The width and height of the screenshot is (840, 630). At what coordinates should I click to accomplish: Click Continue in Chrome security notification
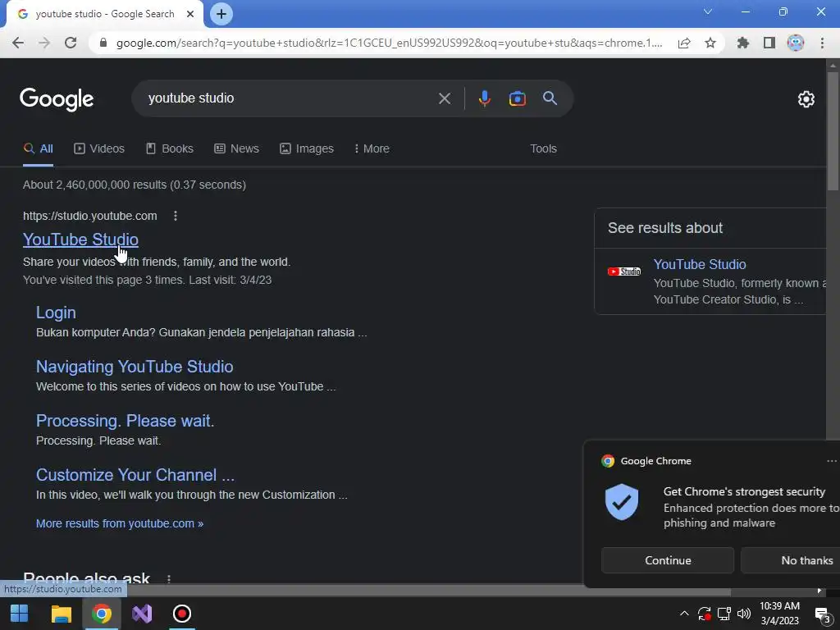click(x=668, y=560)
